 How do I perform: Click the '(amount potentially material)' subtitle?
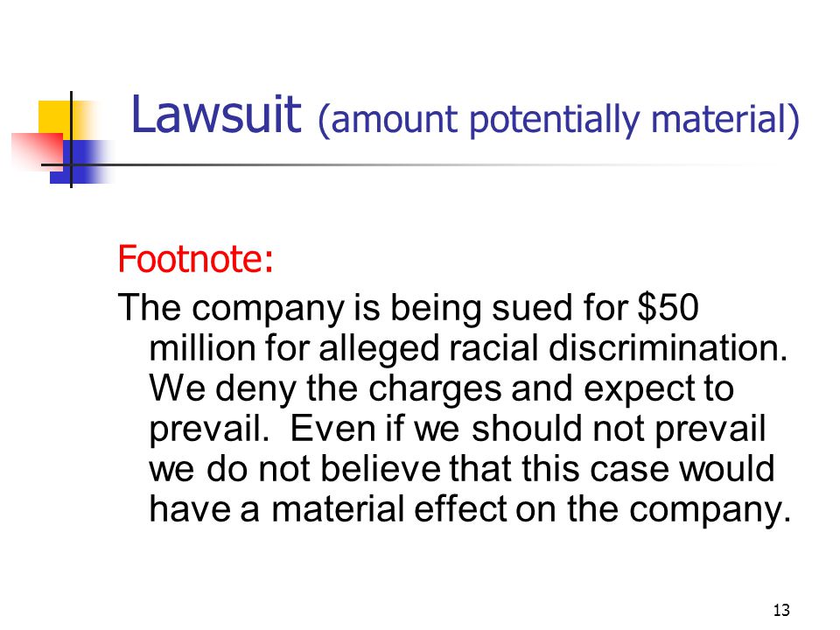559,120
